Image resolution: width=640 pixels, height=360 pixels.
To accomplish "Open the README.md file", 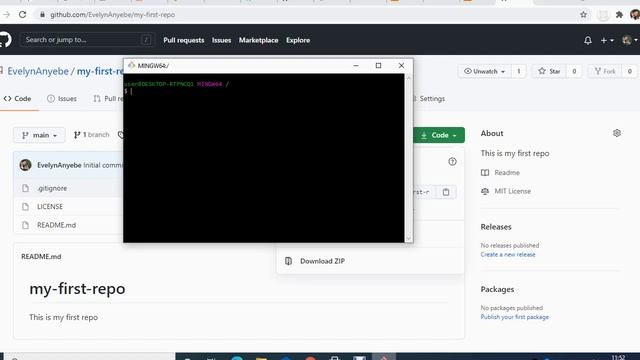I will [x=56, y=225].
